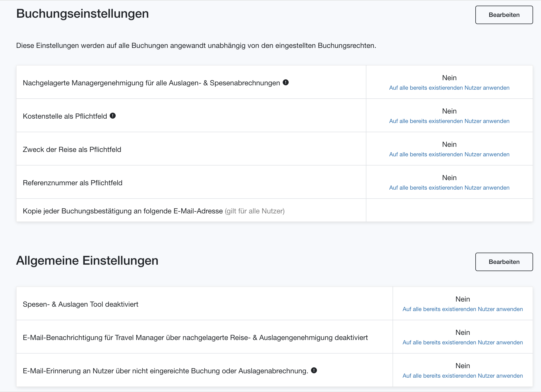Apply Zweck der Reise setting to existing users

pos(449,154)
